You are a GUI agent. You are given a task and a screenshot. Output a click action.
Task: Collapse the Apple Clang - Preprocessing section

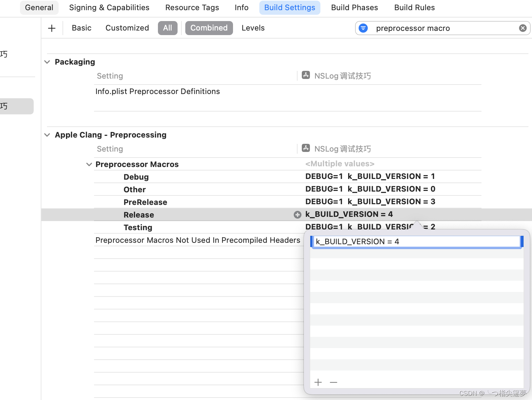[x=47, y=135]
